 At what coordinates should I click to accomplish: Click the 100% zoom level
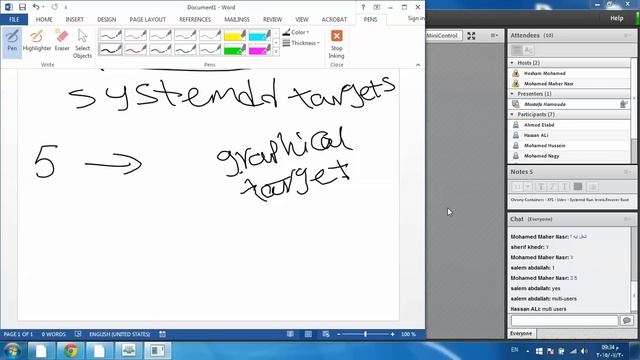408,334
